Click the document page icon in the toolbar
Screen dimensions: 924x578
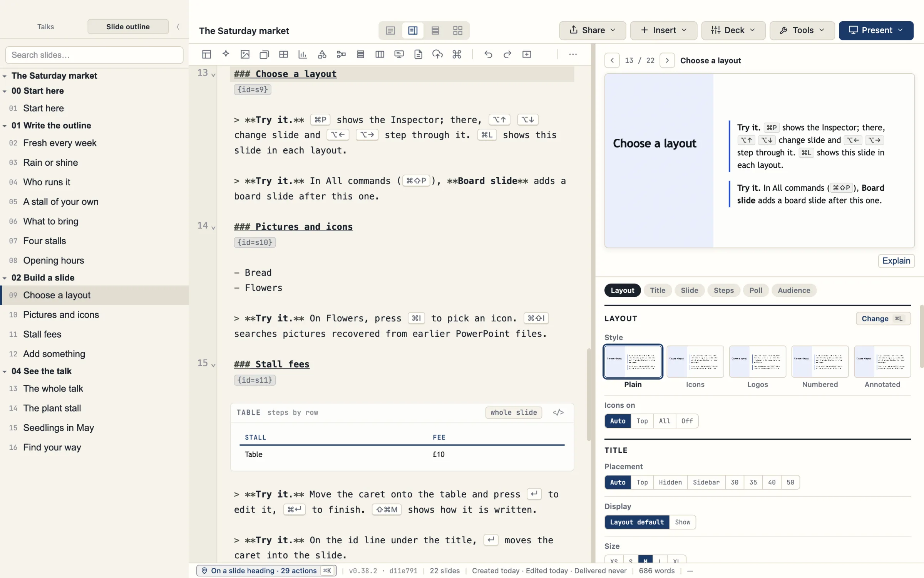click(x=418, y=54)
